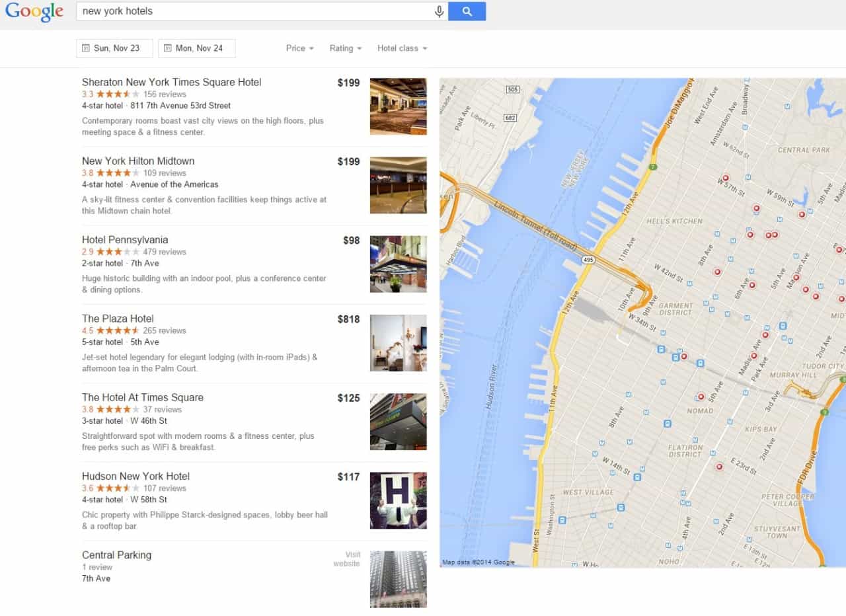The image size is (846, 616).
Task: Click the 109 reviews text for Hilton Midtown
Action: point(165,173)
